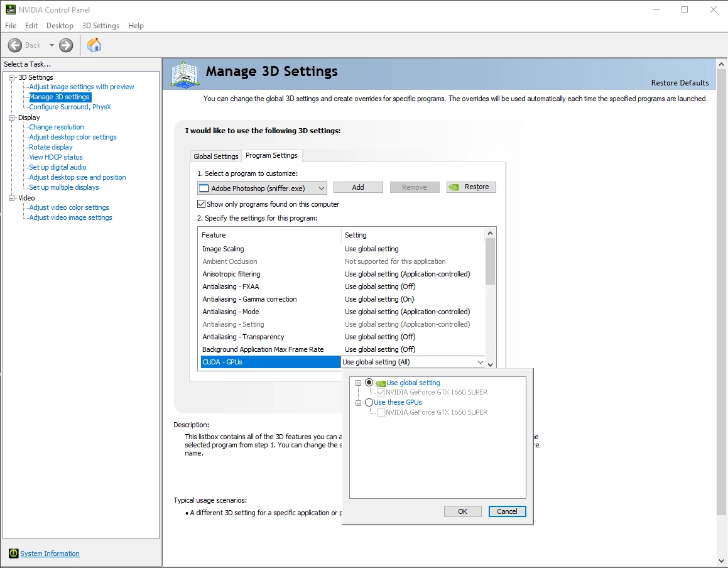Open View HDCP status task
The width and height of the screenshot is (728, 568).
tap(56, 157)
